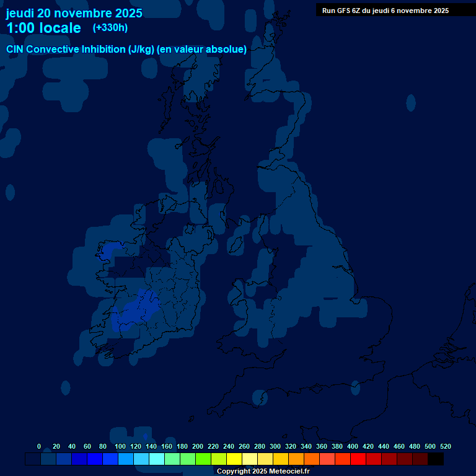Click the legend value label '0'
The height and width of the screenshot is (476, 476).
tap(39, 446)
